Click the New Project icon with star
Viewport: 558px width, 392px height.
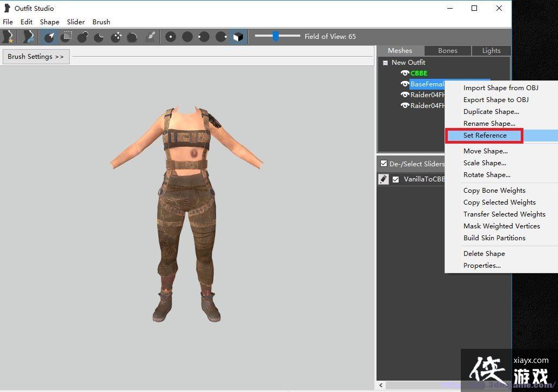(x=8, y=37)
